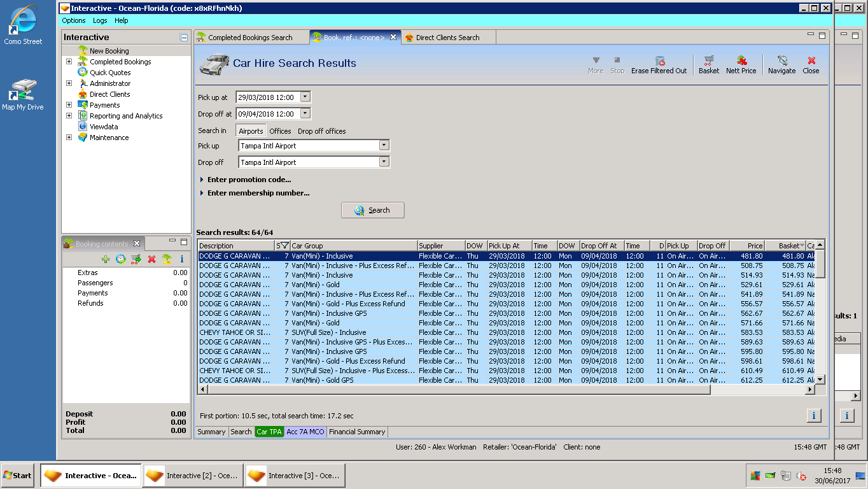Select the Drop off offices search option
The height and width of the screenshot is (489, 868).
pyautogui.click(x=322, y=131)
